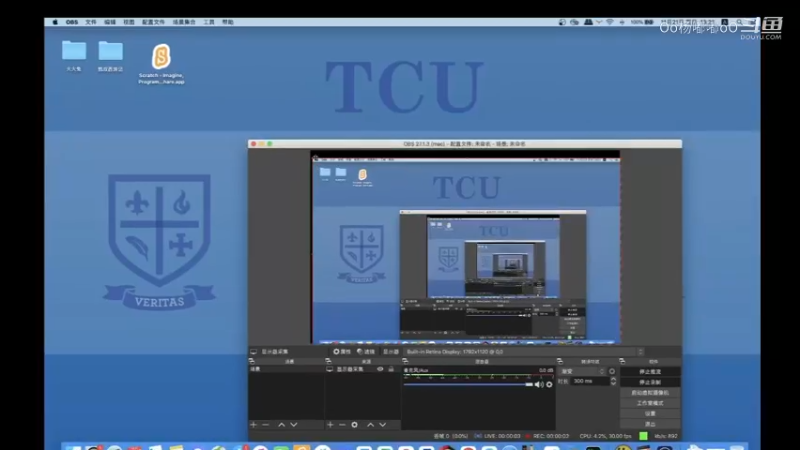The image size is (800, 450).
Task: Click the 工作室模式 (Studio Mode) button
Action: [x=650, y=403]
